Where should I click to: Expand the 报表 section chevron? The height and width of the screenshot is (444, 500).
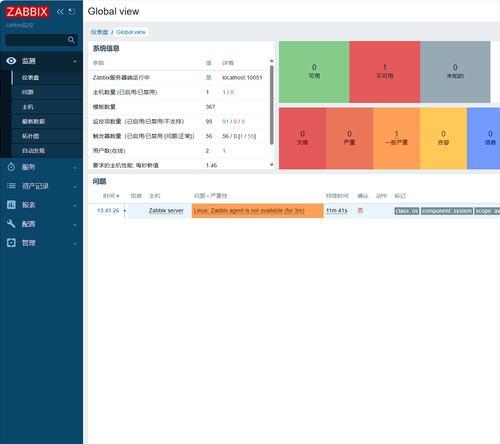[x=75, y=206]
